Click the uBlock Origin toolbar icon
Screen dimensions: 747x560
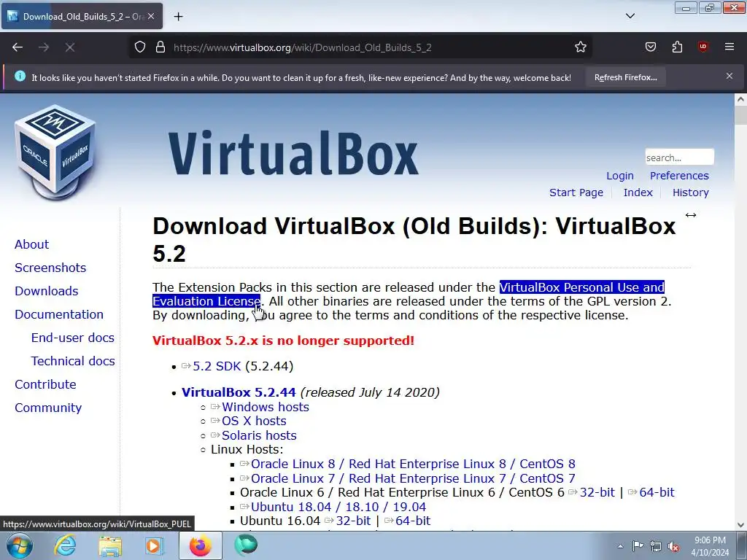click(703, 47)
